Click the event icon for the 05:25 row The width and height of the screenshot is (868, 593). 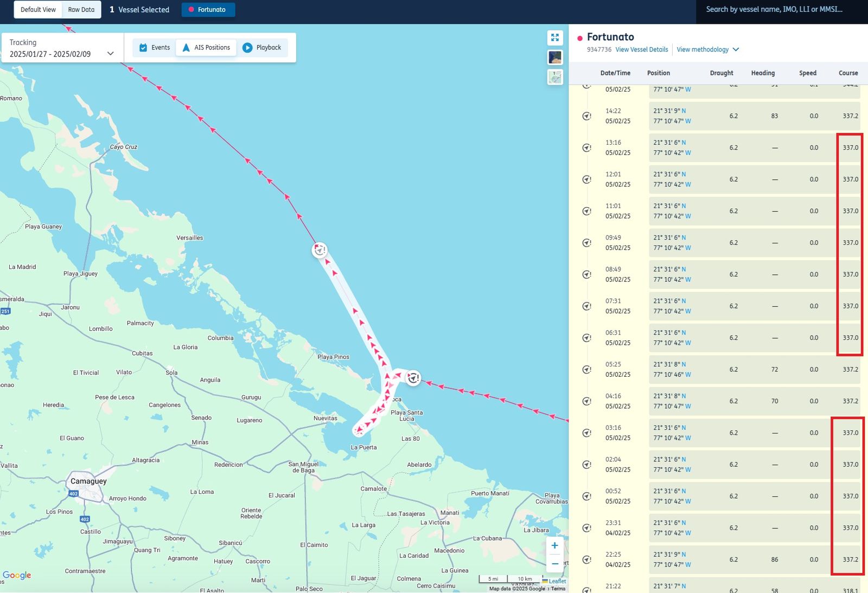586,370
